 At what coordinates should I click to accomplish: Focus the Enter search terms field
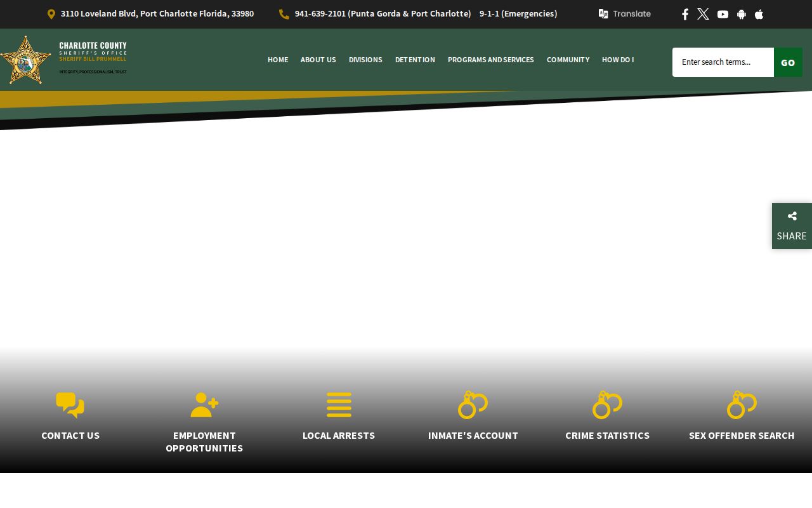pyautogui.click(x=723, y=62)
